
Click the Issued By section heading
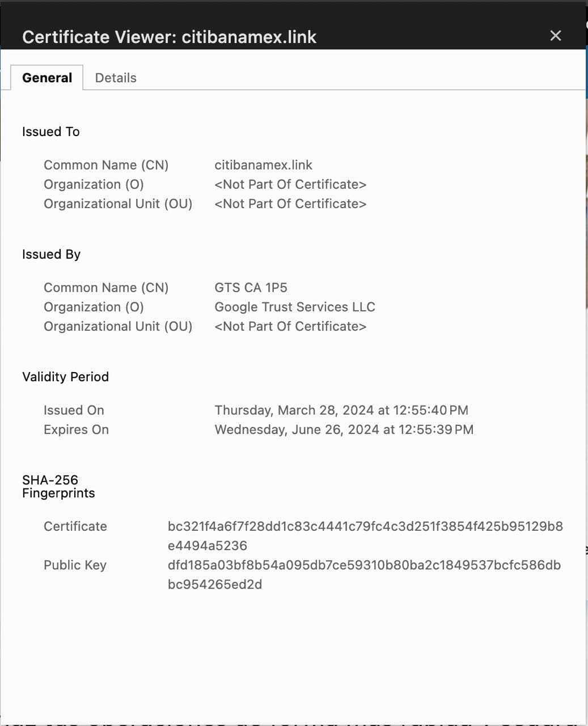coord(52,254)
